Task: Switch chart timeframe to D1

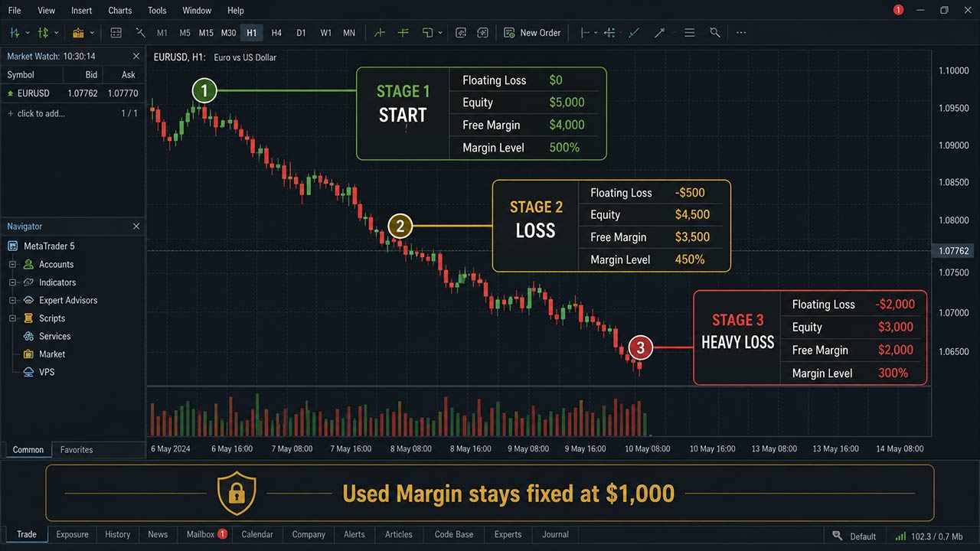Action: (x=301, y=33)
